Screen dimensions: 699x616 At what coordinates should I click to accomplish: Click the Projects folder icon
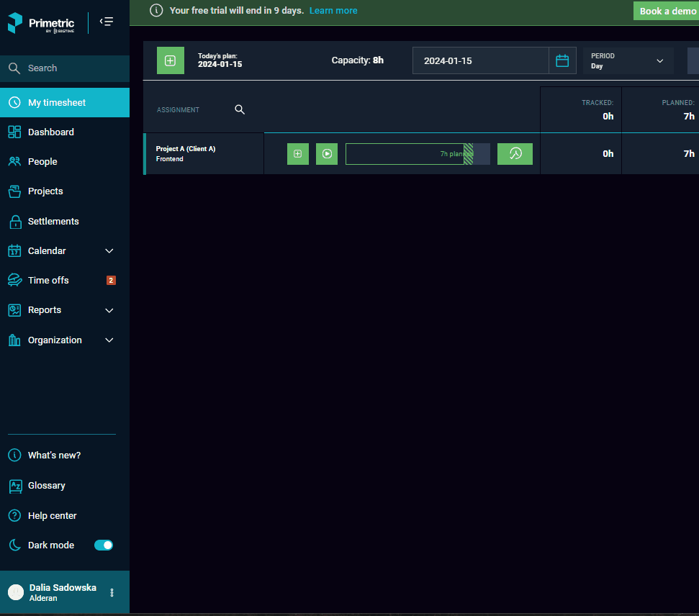[14, 191]
